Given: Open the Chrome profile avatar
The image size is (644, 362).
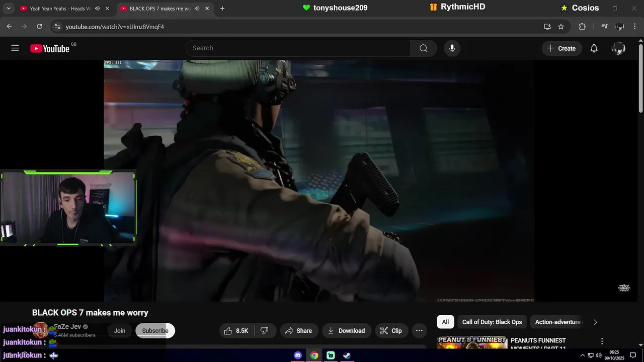Looking at the screenshot, I should coord(620,27).
